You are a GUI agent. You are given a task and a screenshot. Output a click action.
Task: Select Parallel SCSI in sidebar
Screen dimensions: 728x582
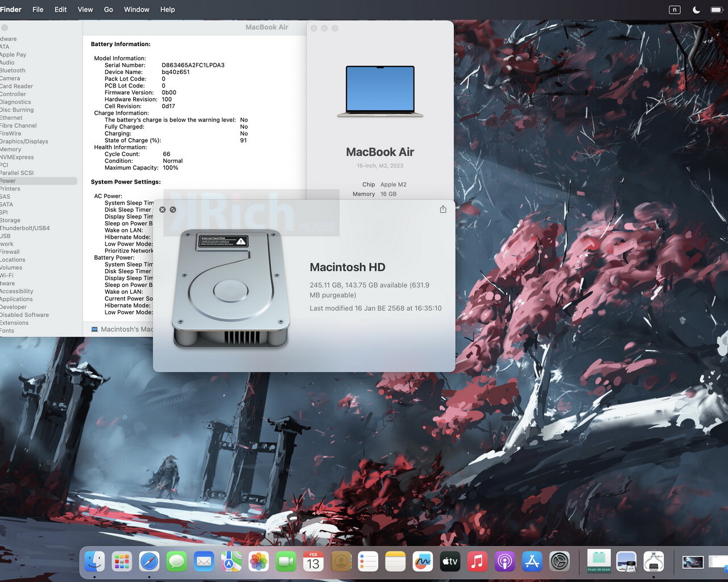point(17,173)
